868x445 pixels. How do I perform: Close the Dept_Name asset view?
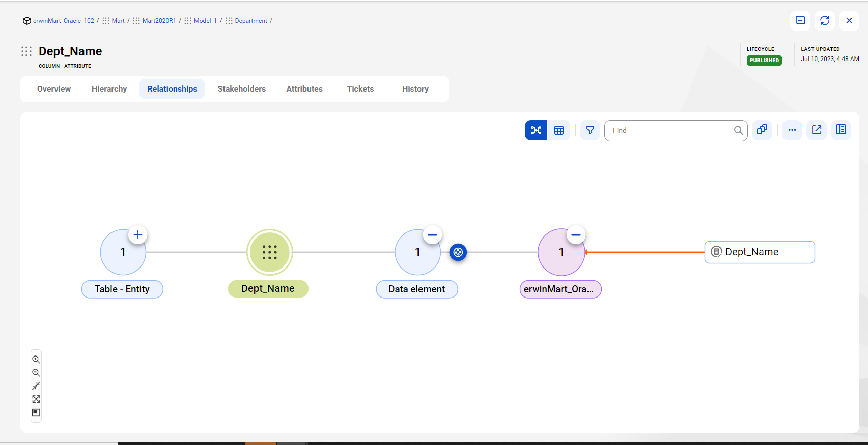[x=849, y=21]
